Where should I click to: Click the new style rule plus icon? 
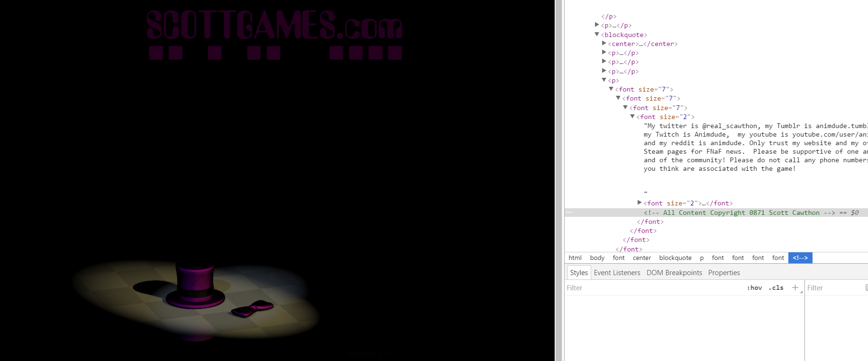click(x=795, y=287)
